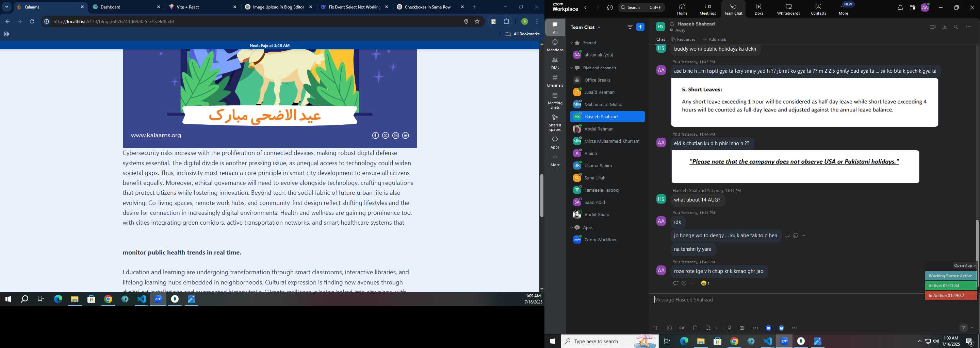Open the More menu in Zoom
The width and height of the screenshot is (980, 348).
coord(844,9)
